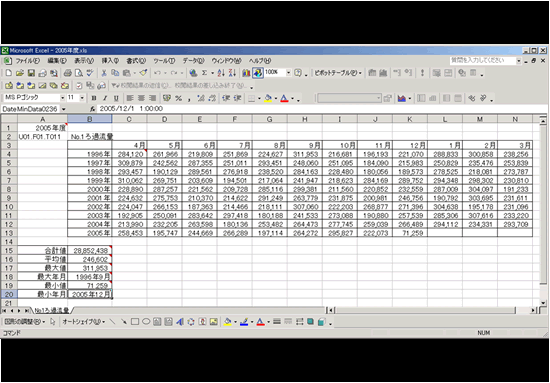
Task: Expand the font name MS Pゴシック dropdown
Action: pos(63,98)
